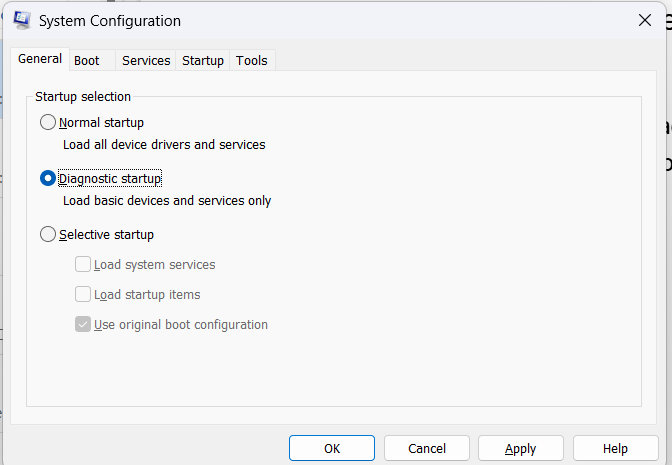The image size is (672, 465).
Task: Tick the Load startup items checkbox
Action: click(84, 295)
